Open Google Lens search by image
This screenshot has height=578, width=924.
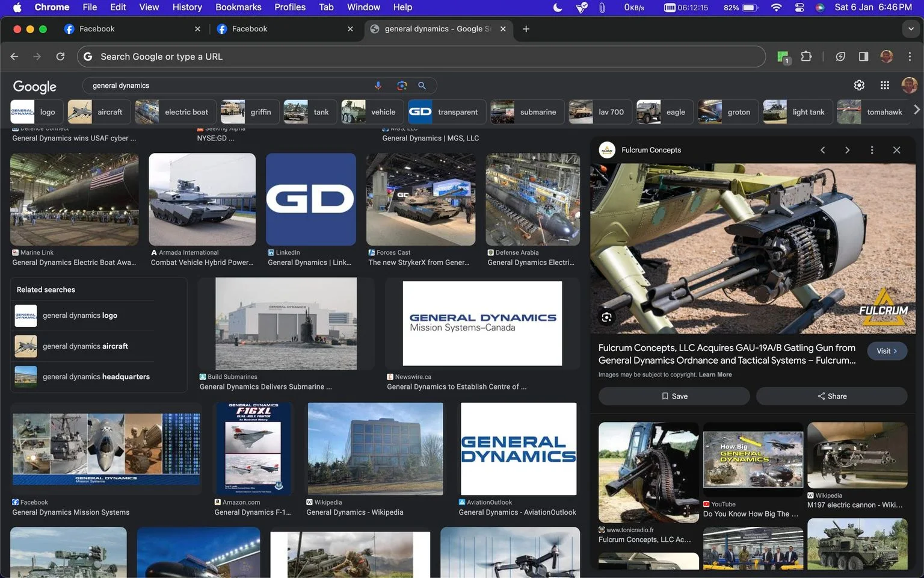pyautogui.click(x=402, y=85)
